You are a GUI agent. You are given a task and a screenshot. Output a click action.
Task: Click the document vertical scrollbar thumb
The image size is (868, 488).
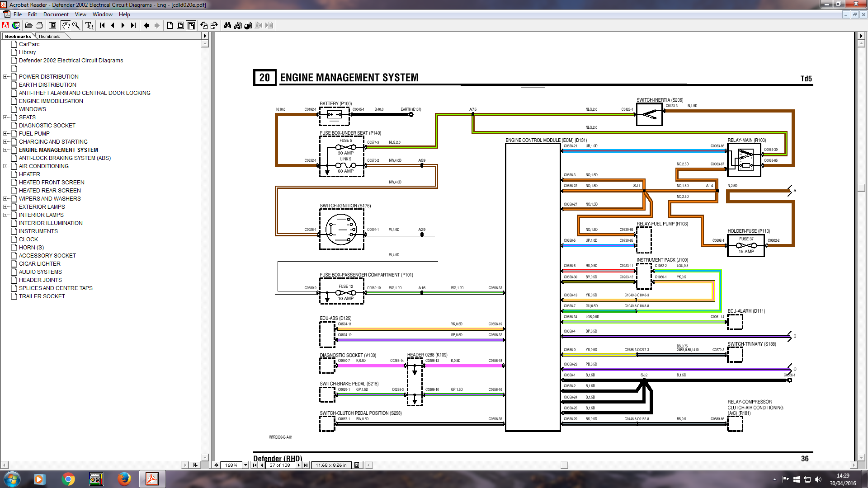[x=861, y=188]
